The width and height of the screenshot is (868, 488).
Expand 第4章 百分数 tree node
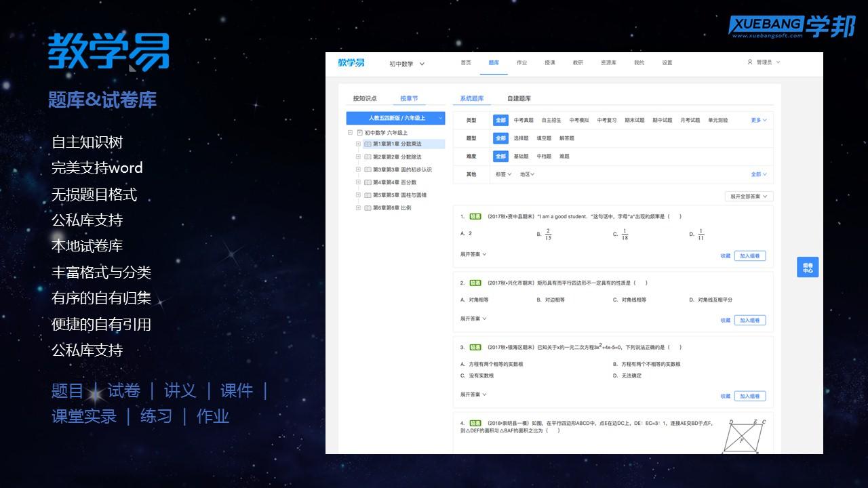(x=358, y=182)
